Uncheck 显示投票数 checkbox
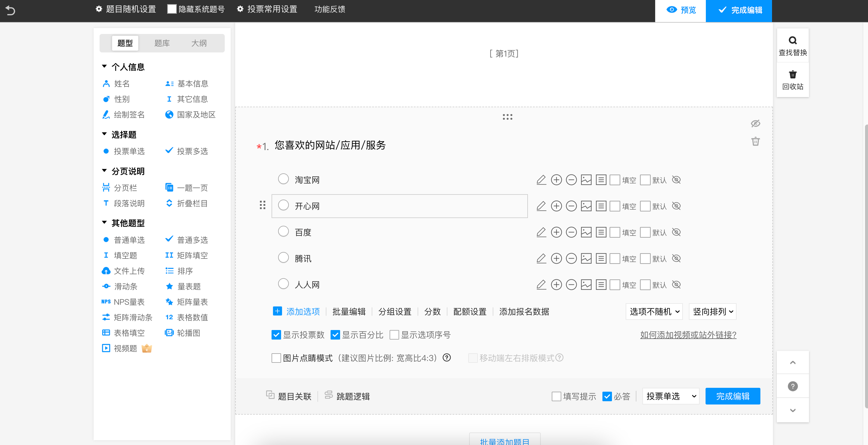The height and width of the screenshot is (445, 868). (276, 335)
